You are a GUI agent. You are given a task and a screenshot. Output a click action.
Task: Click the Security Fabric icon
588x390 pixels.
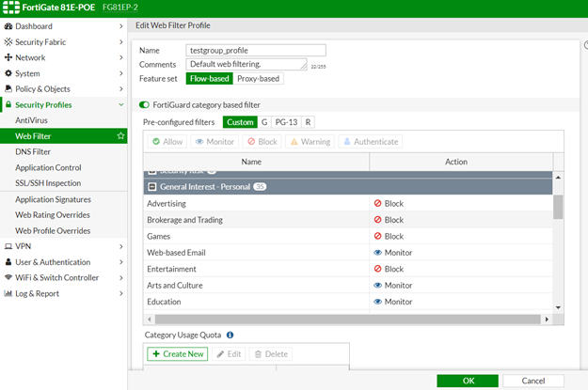[x=8, y=42]
